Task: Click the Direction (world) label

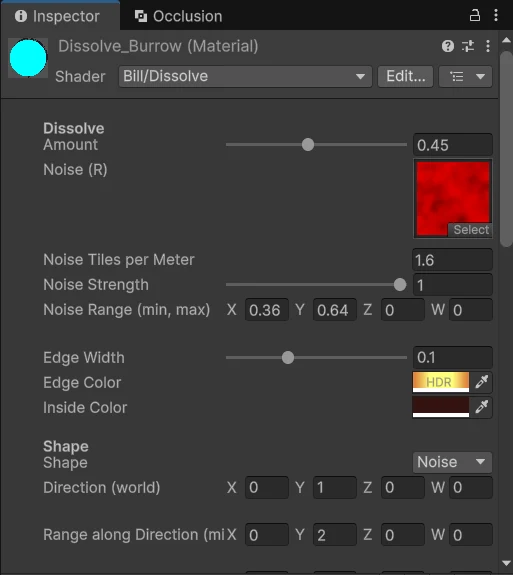Action: point(102,488)
